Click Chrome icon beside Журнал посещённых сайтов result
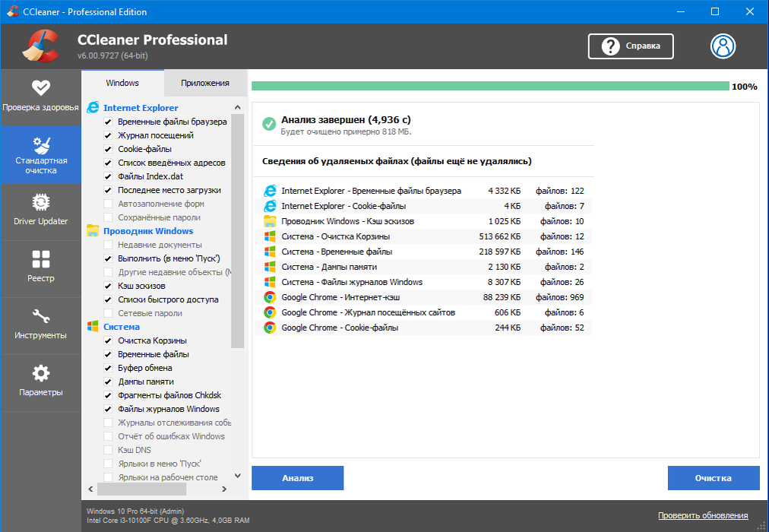 [270, 312]
